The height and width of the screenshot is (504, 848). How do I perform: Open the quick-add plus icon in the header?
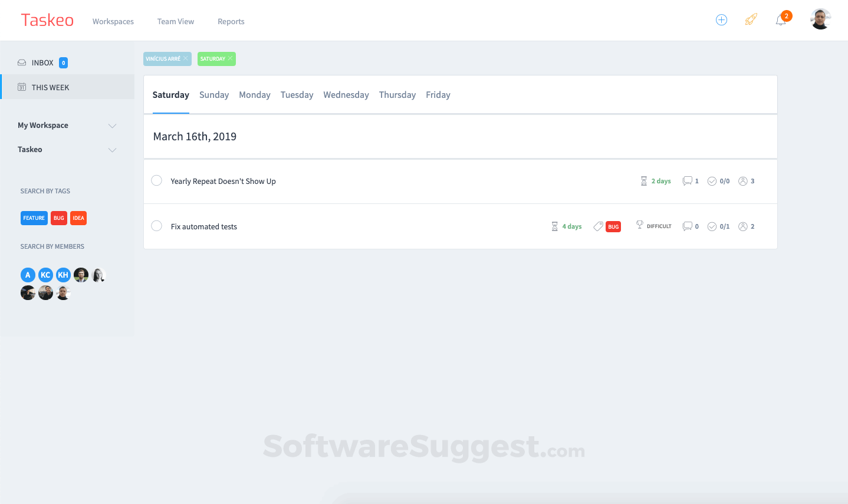click(721, 19)
